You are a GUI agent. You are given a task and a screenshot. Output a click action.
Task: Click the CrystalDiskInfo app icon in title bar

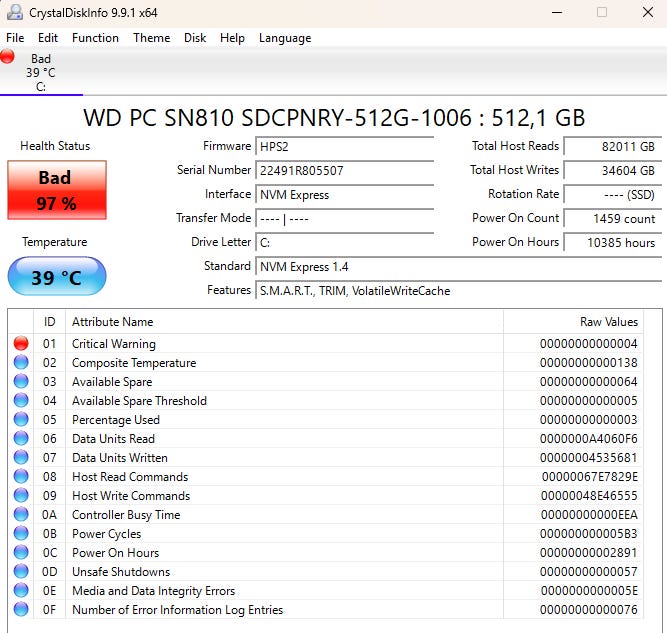[15, 12]
